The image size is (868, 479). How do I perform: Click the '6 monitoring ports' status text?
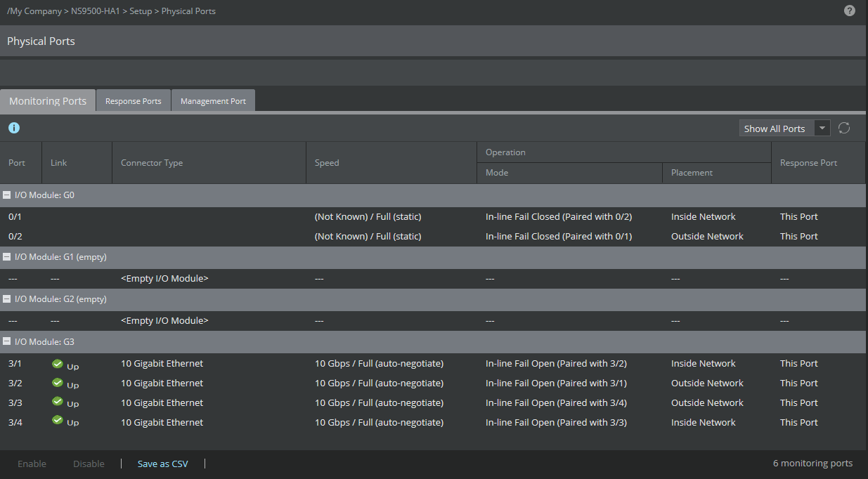[x=812, y=464]
